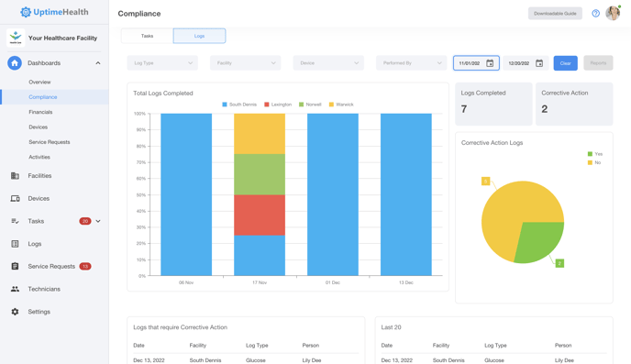Click the blue Clear button
631x364 pixels.
click(565, 63)
